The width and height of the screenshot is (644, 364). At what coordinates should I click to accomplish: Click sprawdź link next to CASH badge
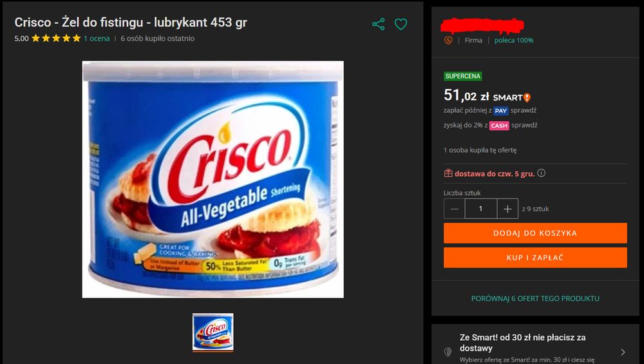[524, 125]
